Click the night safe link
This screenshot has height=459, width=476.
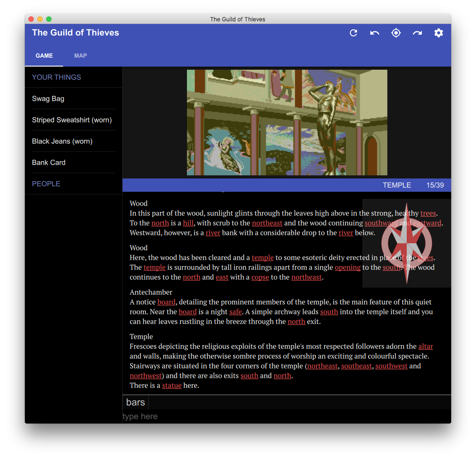(x=235, y=312)
